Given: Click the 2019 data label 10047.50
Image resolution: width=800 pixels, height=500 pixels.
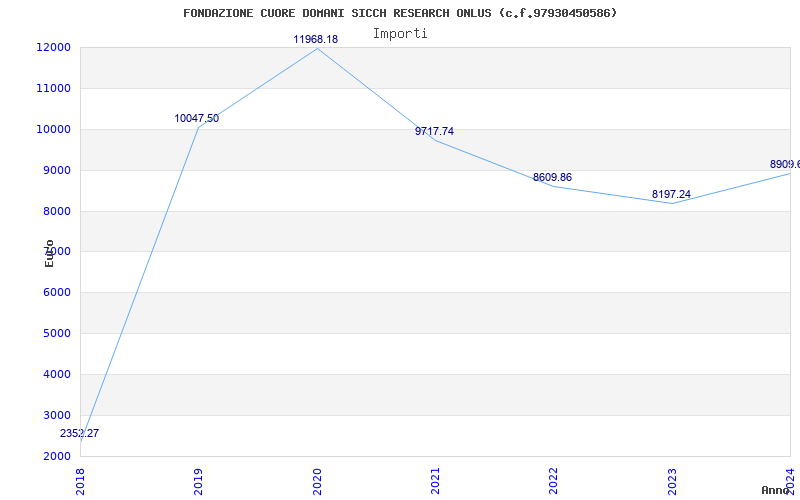Looking at the screenshot, I should pyautogui.click(x=196, y=118).
